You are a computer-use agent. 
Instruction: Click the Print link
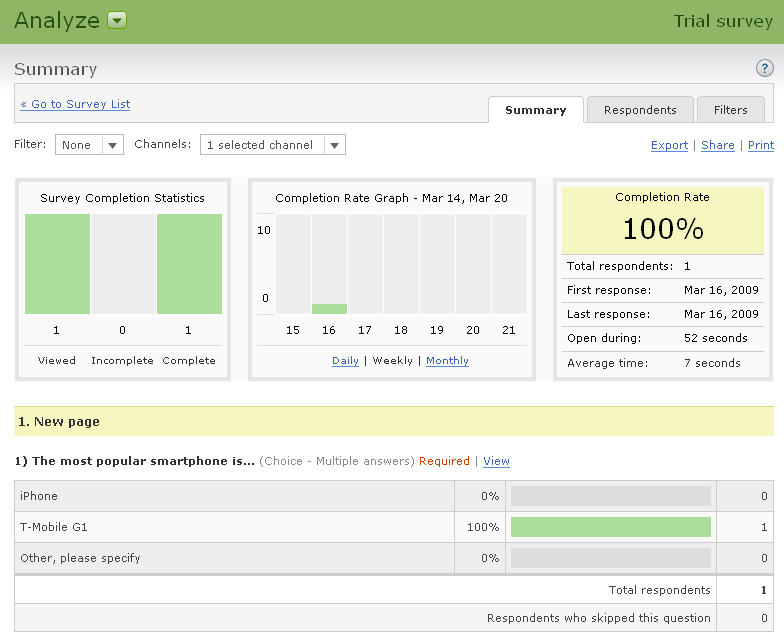[x=760, y=145]
